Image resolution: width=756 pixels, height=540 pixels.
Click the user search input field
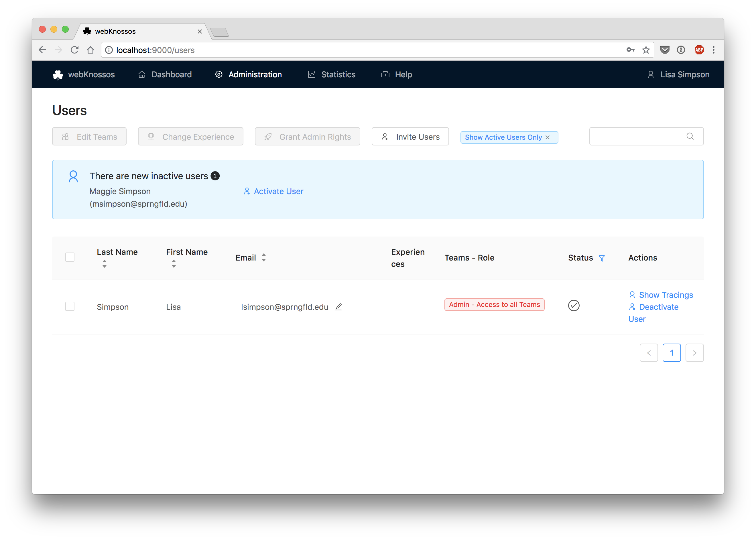646,136
